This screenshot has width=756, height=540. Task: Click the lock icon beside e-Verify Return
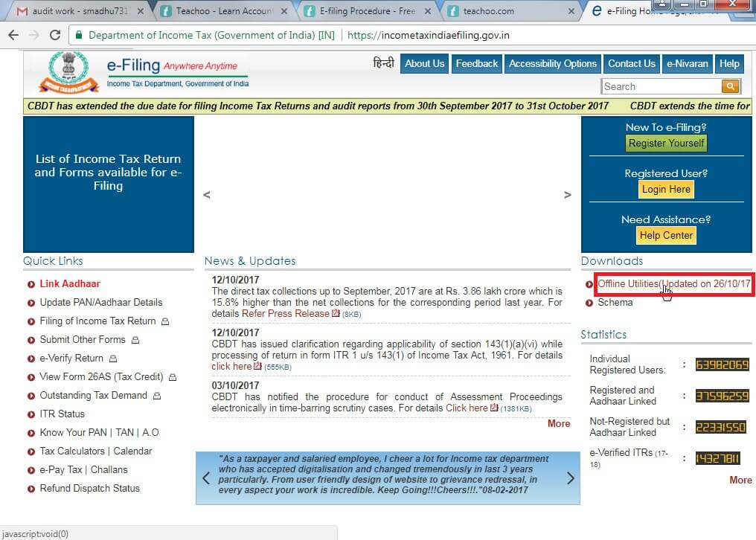(x=113, y=359)
